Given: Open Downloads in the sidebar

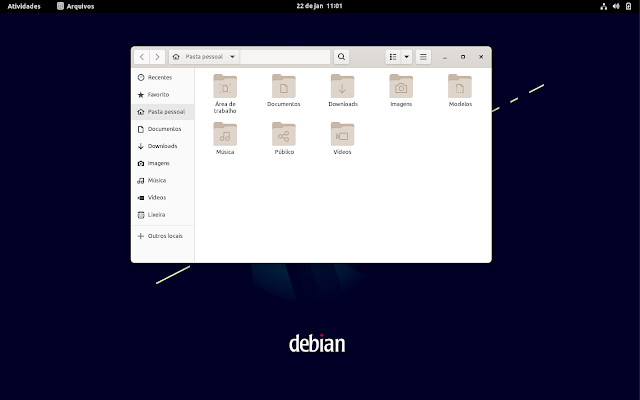Looking at the screenshot, I should 163,146.
